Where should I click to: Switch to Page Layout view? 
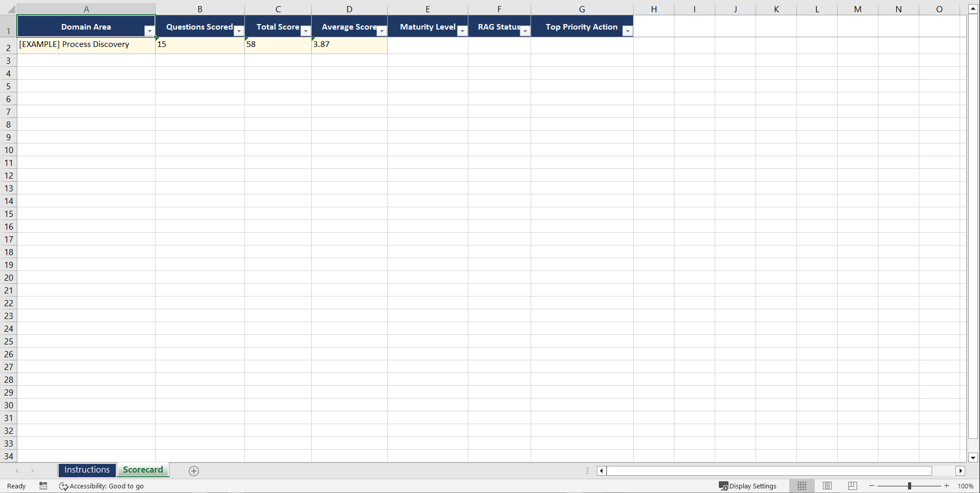827,485
